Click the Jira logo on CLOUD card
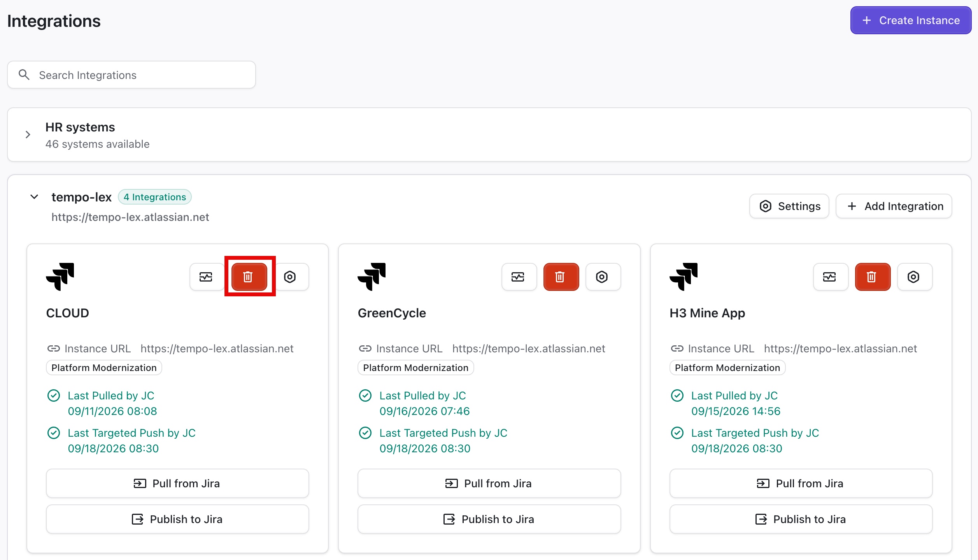This screenshot has width=978, height=560. (x=60, y=277)
